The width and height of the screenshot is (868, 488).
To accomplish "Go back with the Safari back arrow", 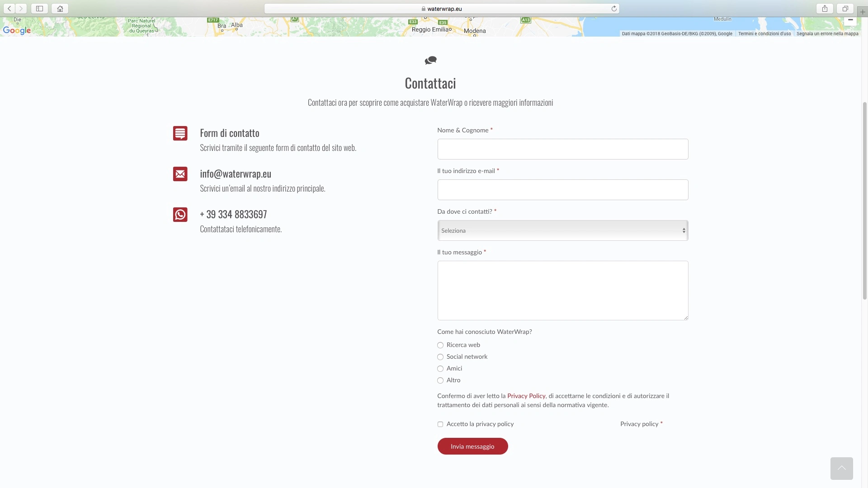I will tap(9, 9).
